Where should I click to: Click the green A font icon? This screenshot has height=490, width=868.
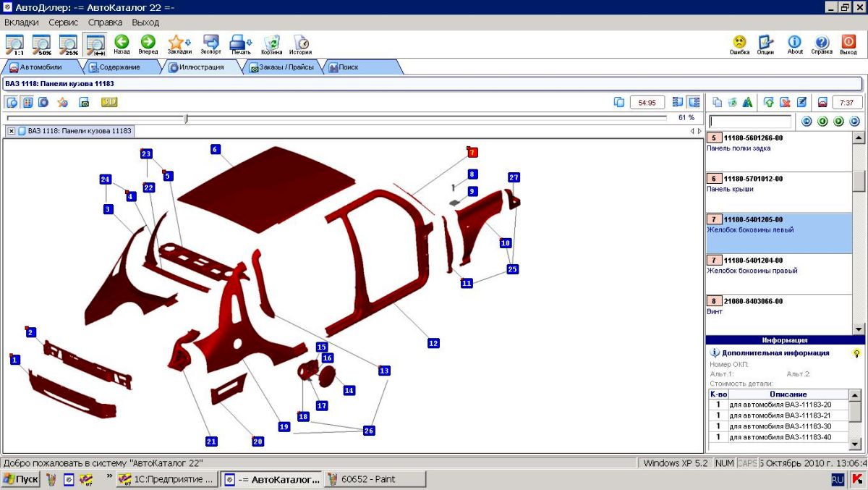tap(748, 102)
